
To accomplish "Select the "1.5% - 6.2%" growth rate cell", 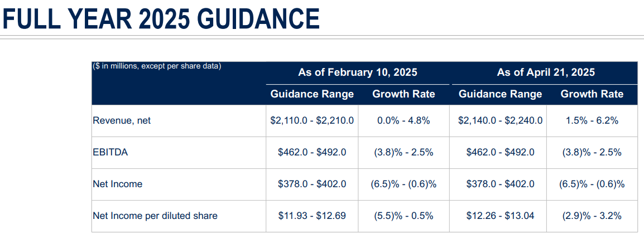I will click(x=592, y=120).
